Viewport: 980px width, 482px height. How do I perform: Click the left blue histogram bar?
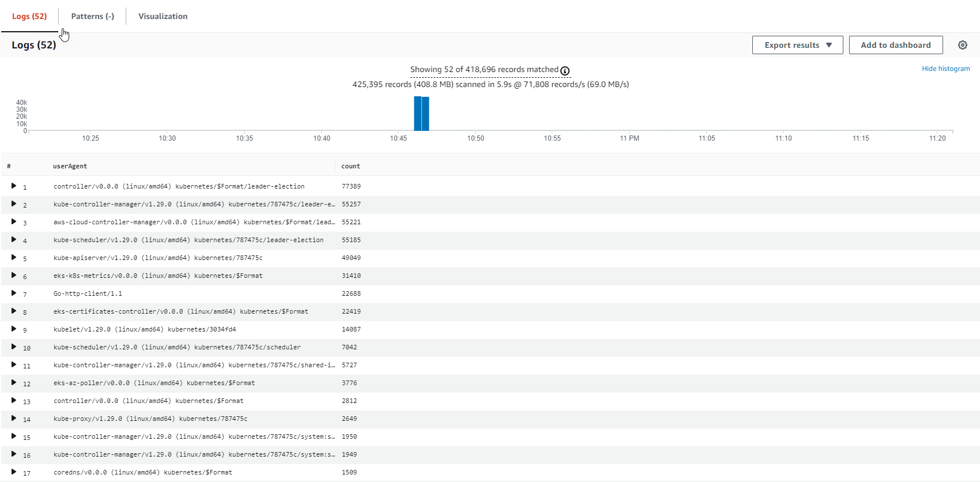tap(417, 114)
